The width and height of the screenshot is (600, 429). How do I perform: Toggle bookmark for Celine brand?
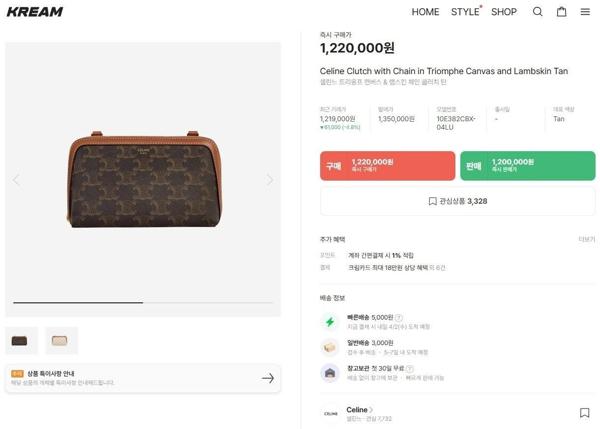pos(585,412)
